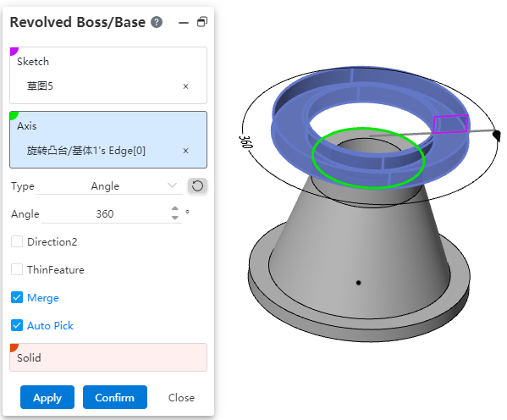Click the reverse direction button next to Type
The height and width of the screenshot is (420, 507).
(197, 186)
